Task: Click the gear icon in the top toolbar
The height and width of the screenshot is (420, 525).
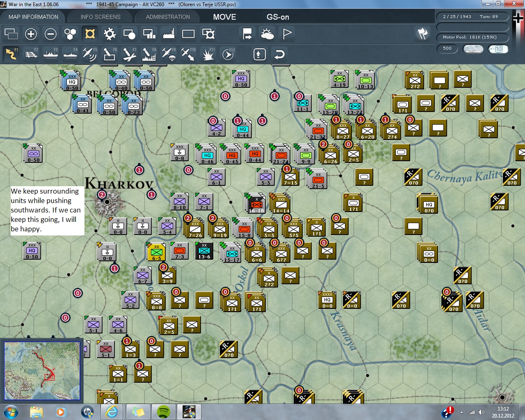Action: tap(110, 34)
